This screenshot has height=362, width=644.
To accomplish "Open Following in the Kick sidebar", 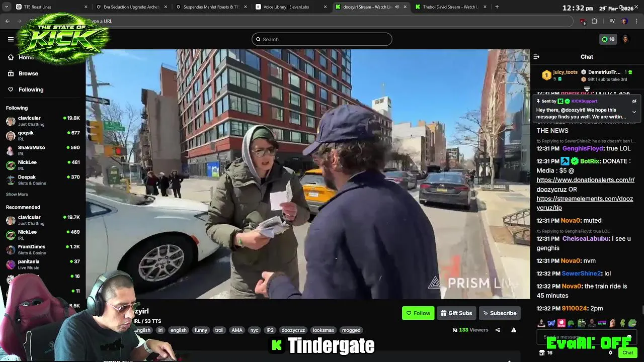I will pyautogui.click(x=25, y=89).
